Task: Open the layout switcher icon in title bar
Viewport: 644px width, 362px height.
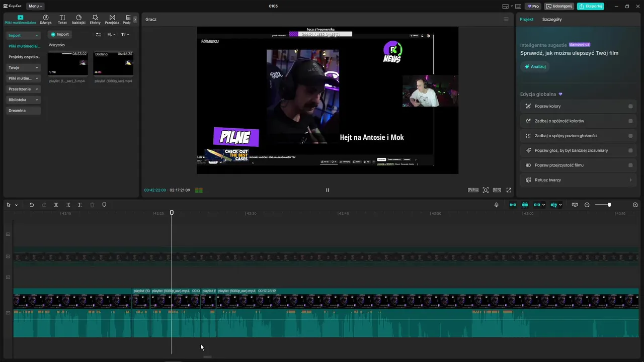Action: tap(507, 6)
